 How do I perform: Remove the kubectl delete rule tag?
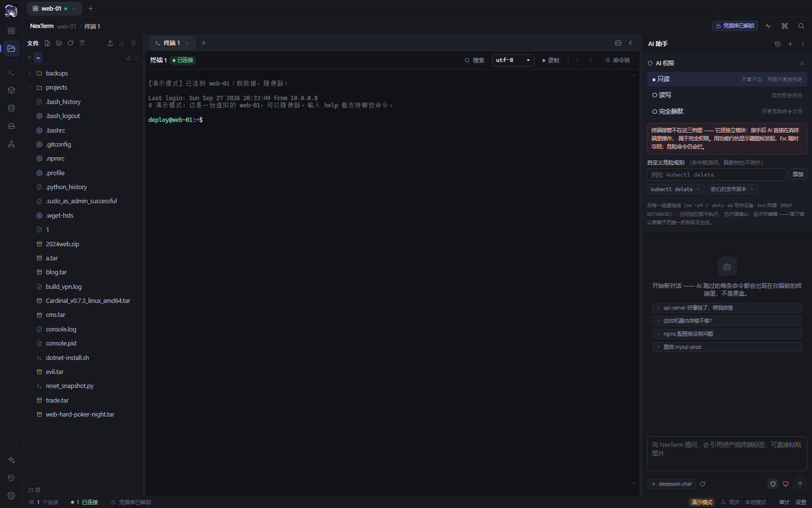point(698,189)
